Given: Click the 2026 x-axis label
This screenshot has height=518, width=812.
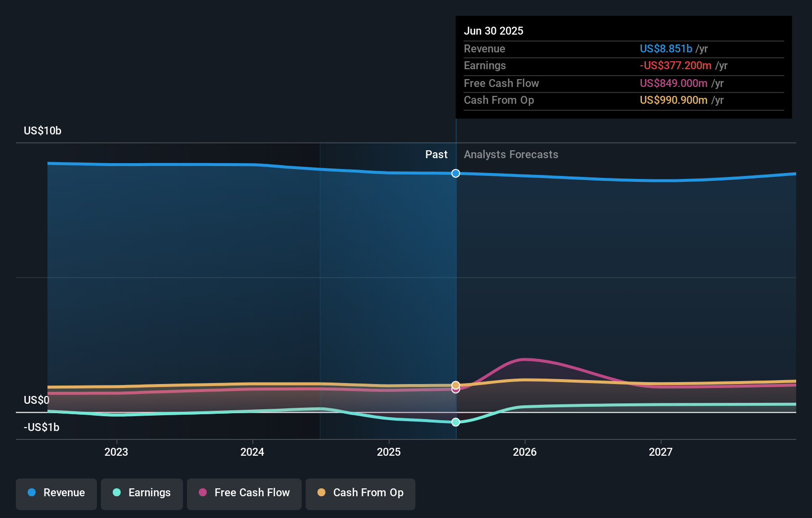Looking at the screenshot, I should point(525,452).
